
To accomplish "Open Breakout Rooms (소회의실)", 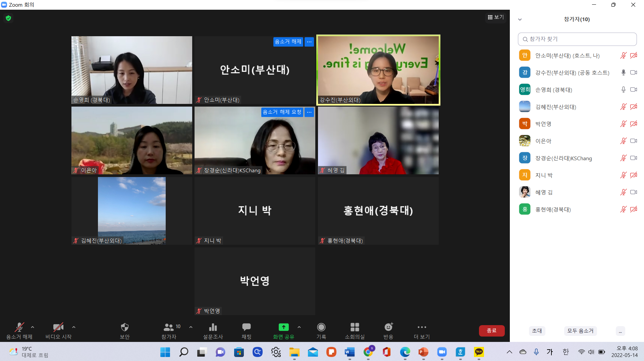I will coord(355,327).
